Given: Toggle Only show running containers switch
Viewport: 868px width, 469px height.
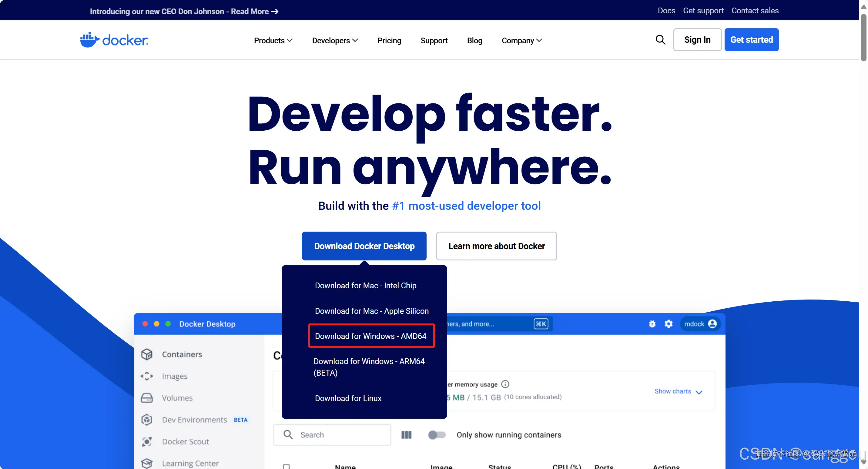Looking at the screenshot, I should (x=437, y=435).
